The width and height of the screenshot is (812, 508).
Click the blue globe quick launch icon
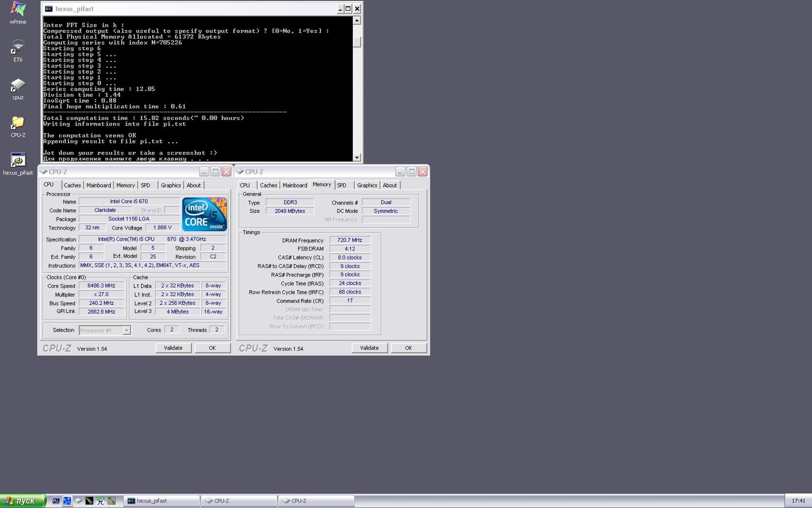(67, 501)
